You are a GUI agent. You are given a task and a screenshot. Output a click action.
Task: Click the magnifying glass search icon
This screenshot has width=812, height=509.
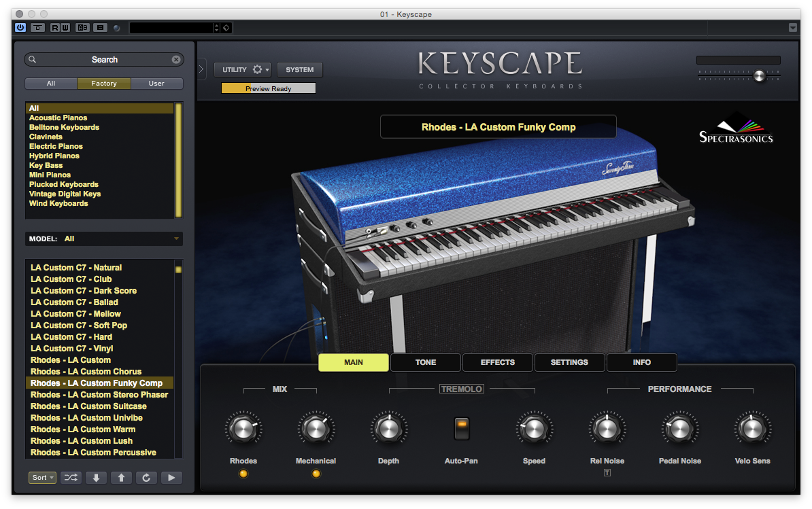pyautogui.click(x=32, y=60)
